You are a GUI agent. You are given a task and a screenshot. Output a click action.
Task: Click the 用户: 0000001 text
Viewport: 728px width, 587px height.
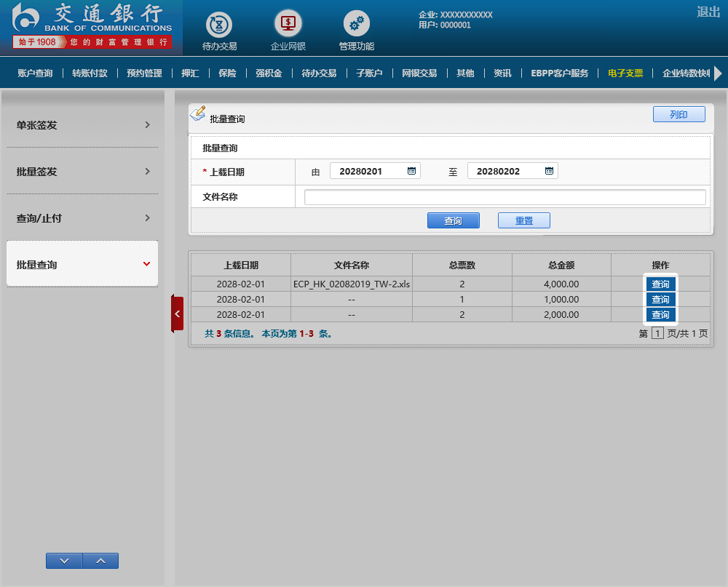click(x=445, y=25)
